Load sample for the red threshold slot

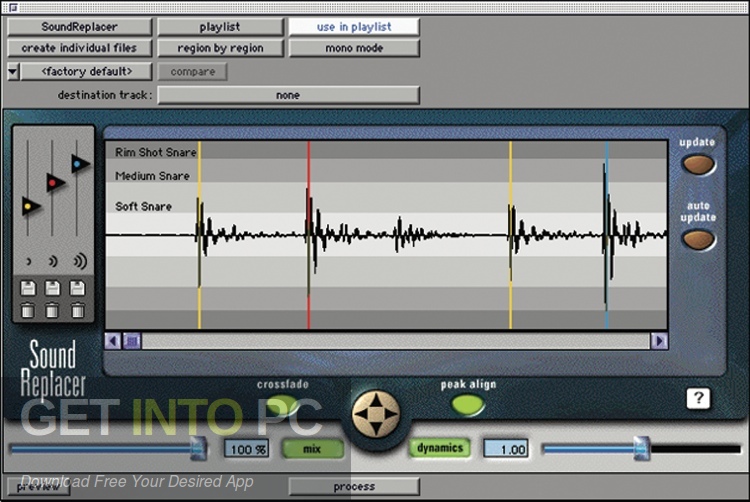[53, 289]
